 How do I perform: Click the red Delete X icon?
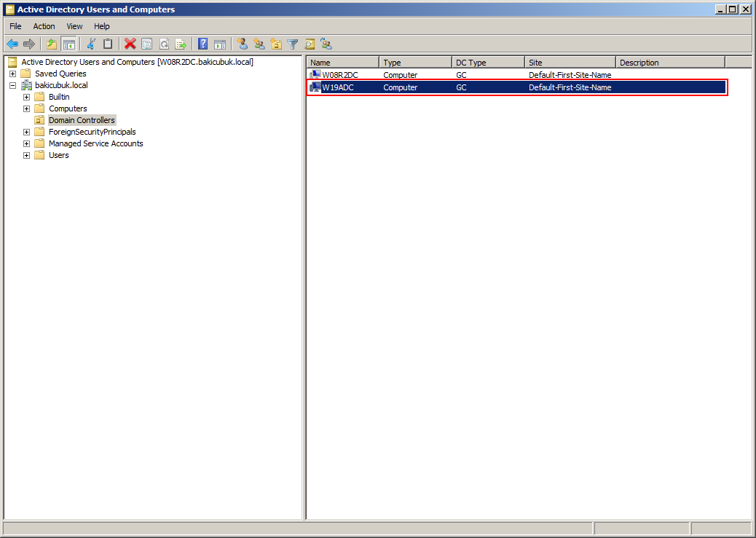(x=130, y=44)
